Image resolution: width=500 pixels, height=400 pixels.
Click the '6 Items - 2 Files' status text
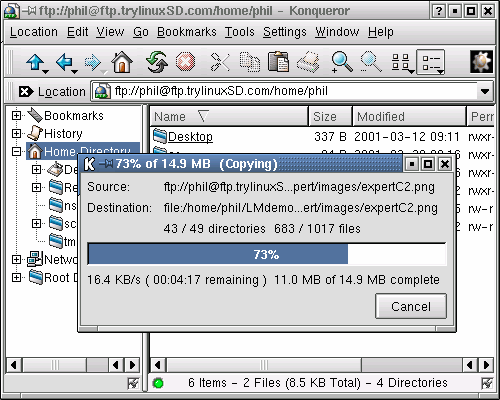tap(318, 383)
